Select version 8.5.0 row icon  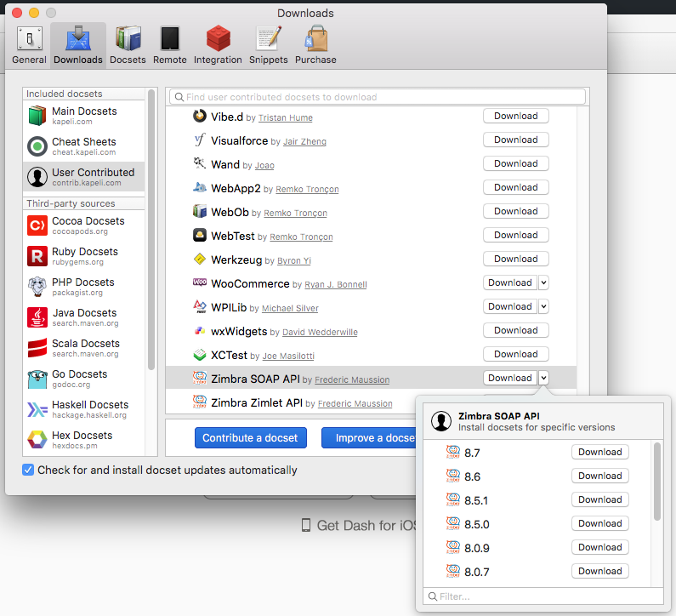click(452, 523)
